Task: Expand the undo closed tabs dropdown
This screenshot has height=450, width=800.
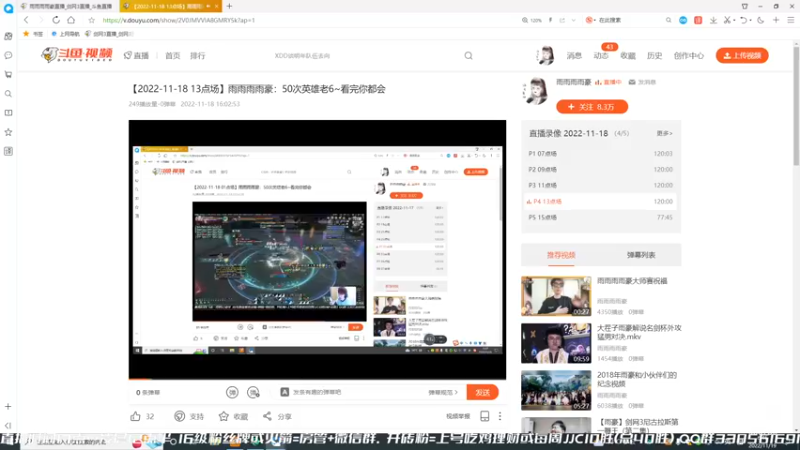Action: (750, 20)
